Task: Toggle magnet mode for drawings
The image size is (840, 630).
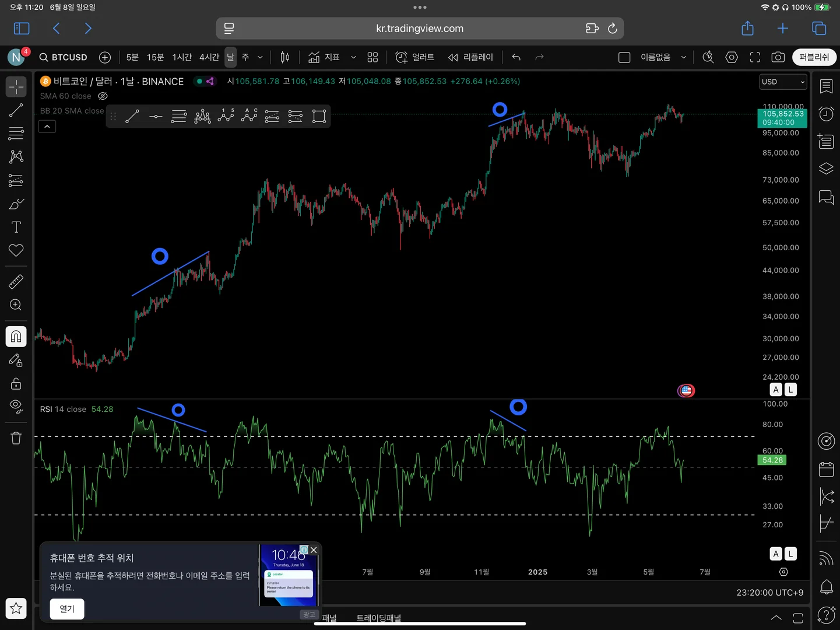Action: tap(16, 337)
